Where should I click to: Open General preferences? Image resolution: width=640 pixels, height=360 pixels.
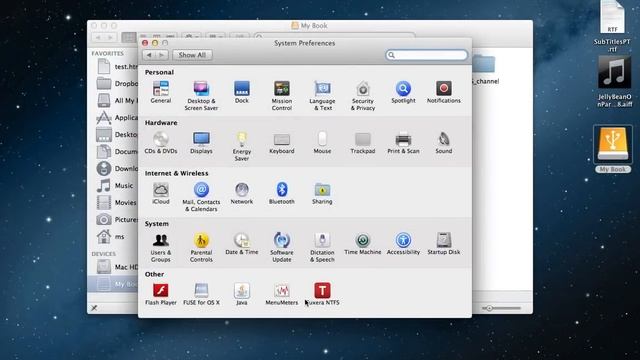[161, 92]
